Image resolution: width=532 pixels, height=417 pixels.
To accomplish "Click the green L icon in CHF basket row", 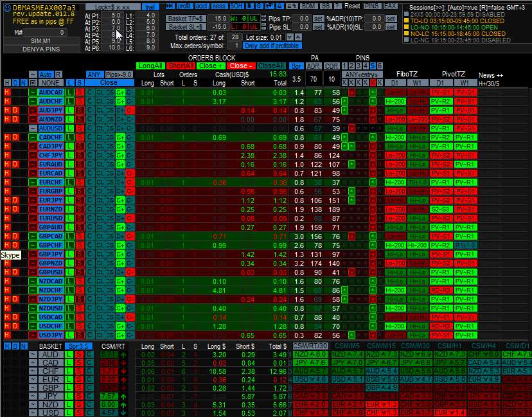I will 70,371.
